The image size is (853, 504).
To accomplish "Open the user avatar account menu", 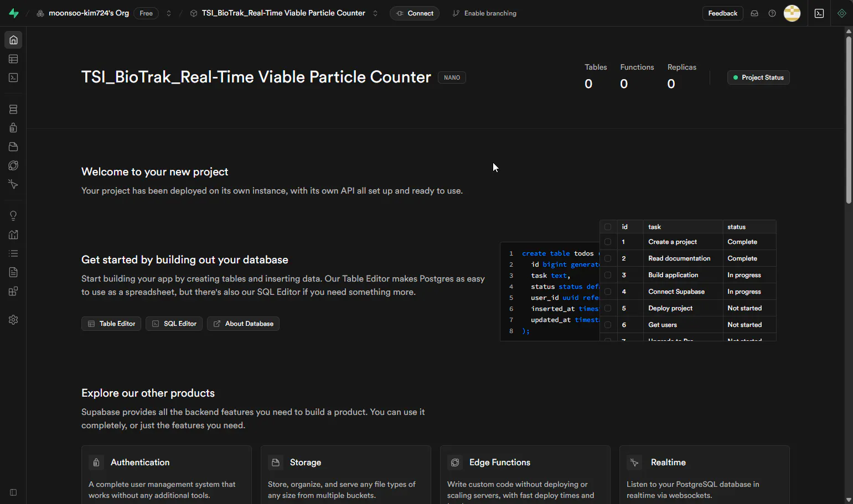I will 792,13.
